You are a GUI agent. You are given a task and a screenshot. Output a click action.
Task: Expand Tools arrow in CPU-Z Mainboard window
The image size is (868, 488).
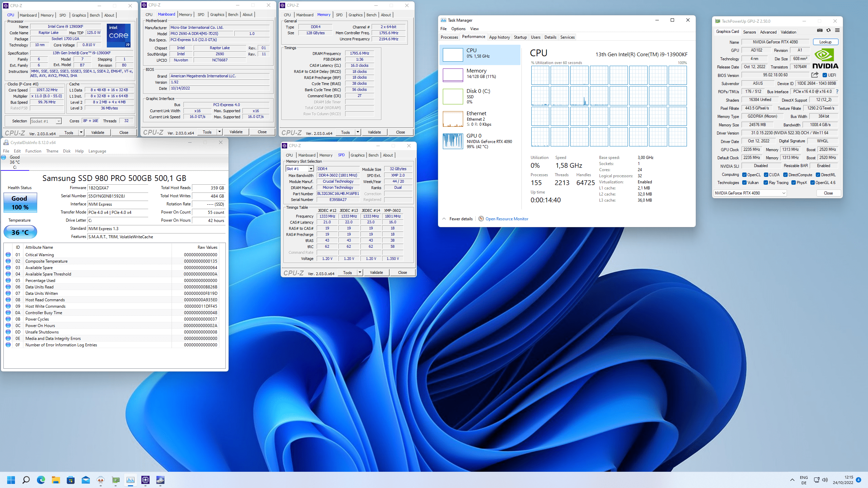pos(219,132)
